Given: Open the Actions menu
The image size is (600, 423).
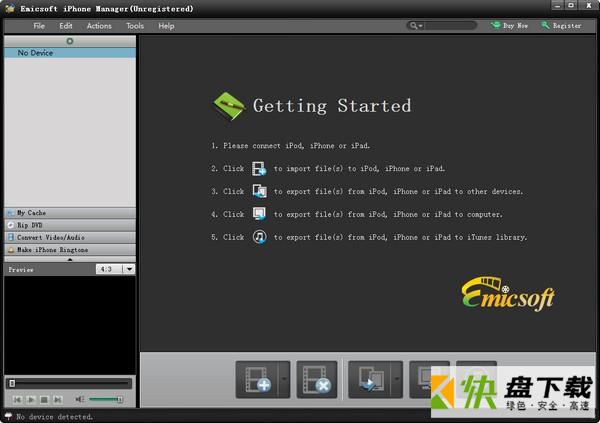Looking at the screenshot, I should [x=99, y=26].
